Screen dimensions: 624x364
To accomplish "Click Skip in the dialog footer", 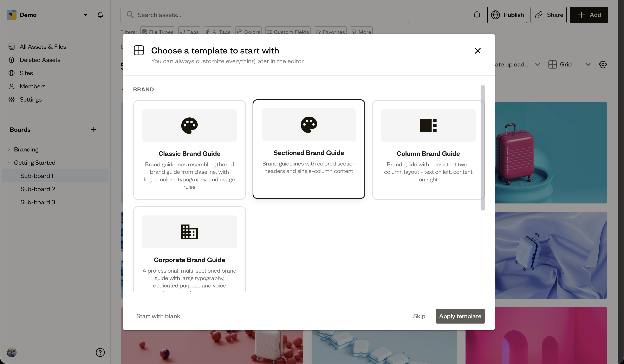I will 419,316.
